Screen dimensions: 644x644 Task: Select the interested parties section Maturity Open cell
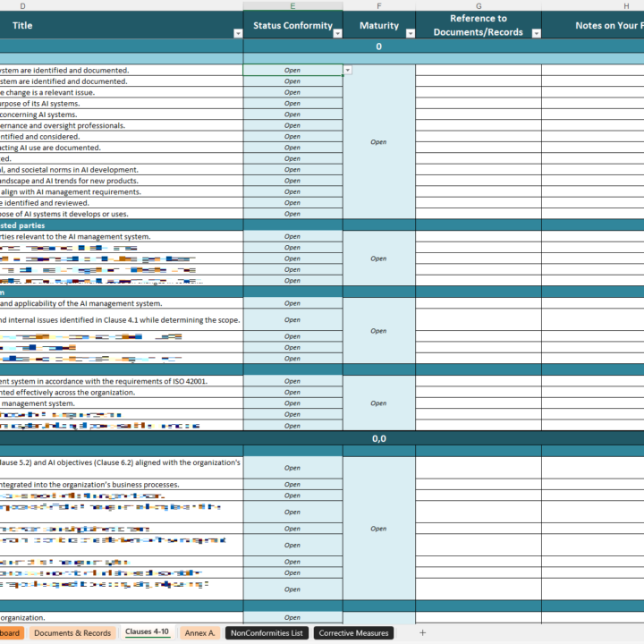(378, 258)
